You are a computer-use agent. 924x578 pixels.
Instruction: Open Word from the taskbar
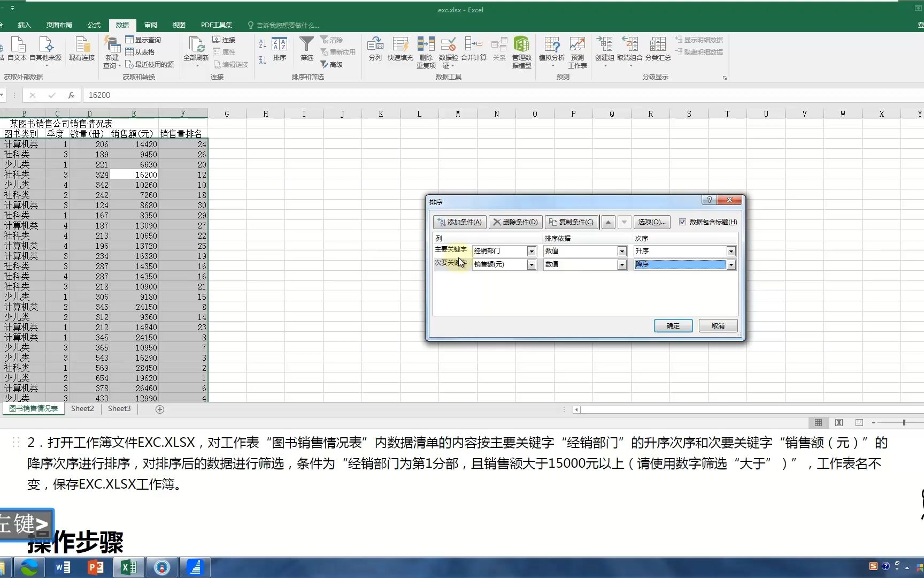point(63,567)
